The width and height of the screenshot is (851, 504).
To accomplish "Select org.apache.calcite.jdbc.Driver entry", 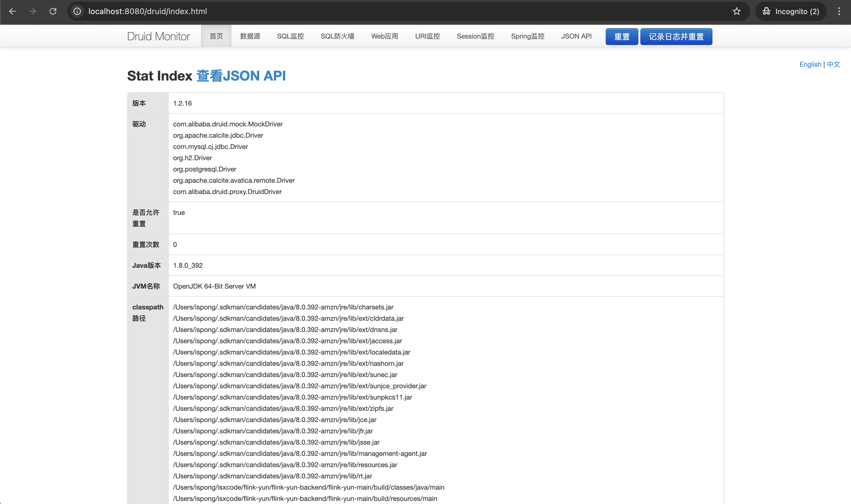I will pos(218,135).
